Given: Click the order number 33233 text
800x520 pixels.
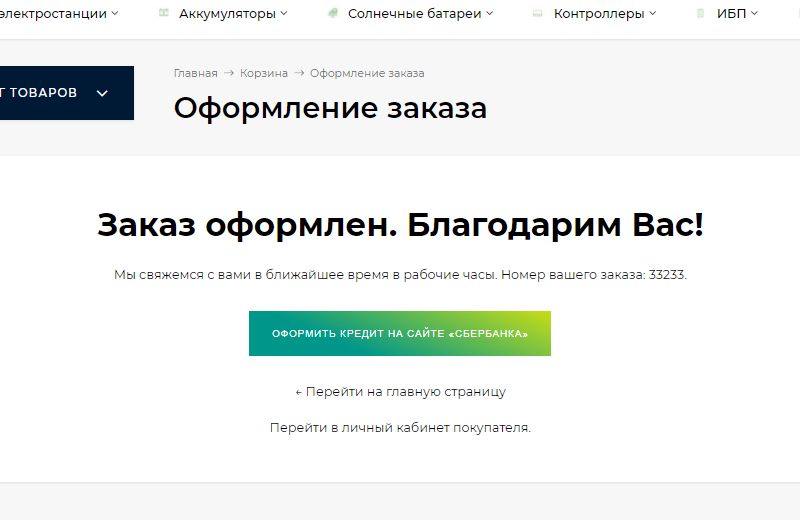Looking at the screenshot, I should [x=666, y=275].
